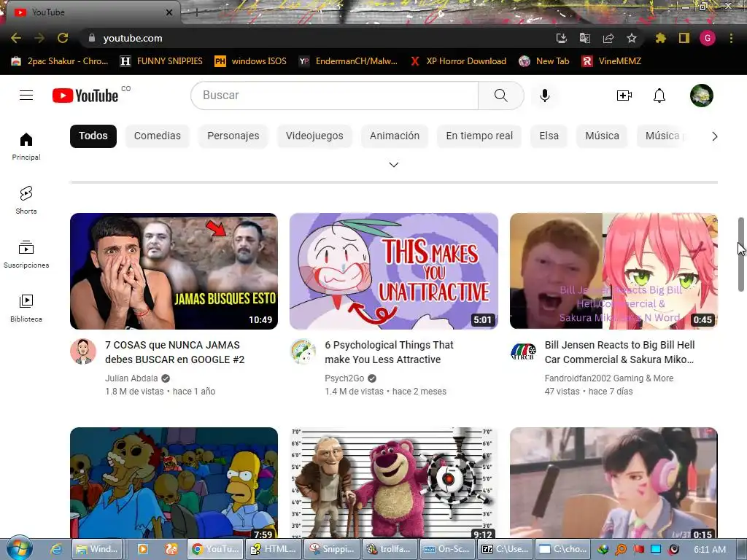Open the trollfa... taskbar window
Viewport: 747px width, 560px height.
click(390, 549)
